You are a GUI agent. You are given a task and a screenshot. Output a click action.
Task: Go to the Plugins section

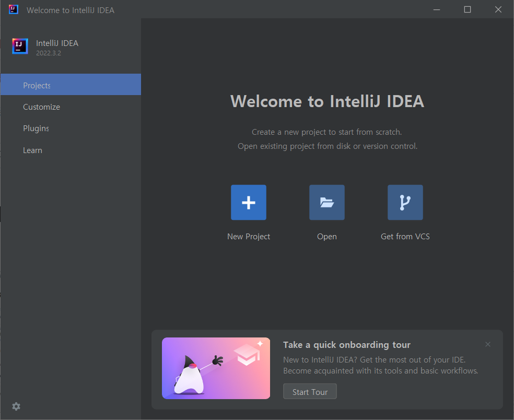point(36,128)
